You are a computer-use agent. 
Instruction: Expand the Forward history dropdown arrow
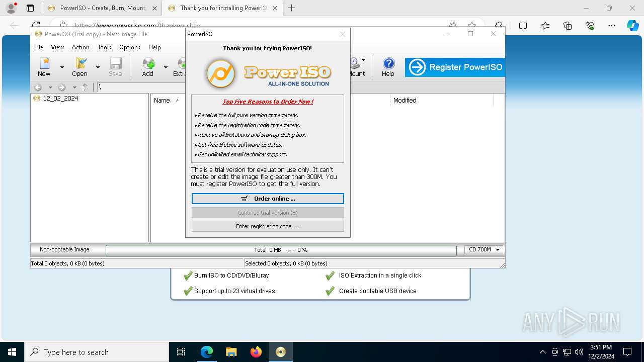(x=74, y=87)
